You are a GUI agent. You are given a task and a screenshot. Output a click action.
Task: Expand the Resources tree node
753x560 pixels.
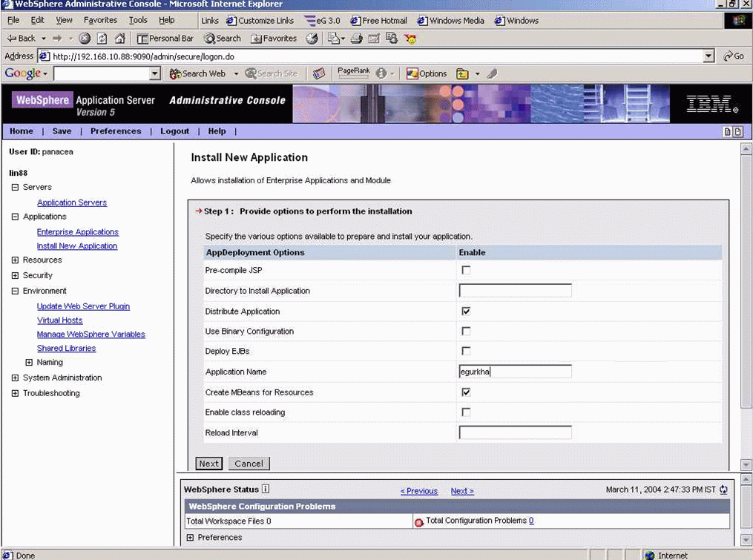tap(15, 260)
